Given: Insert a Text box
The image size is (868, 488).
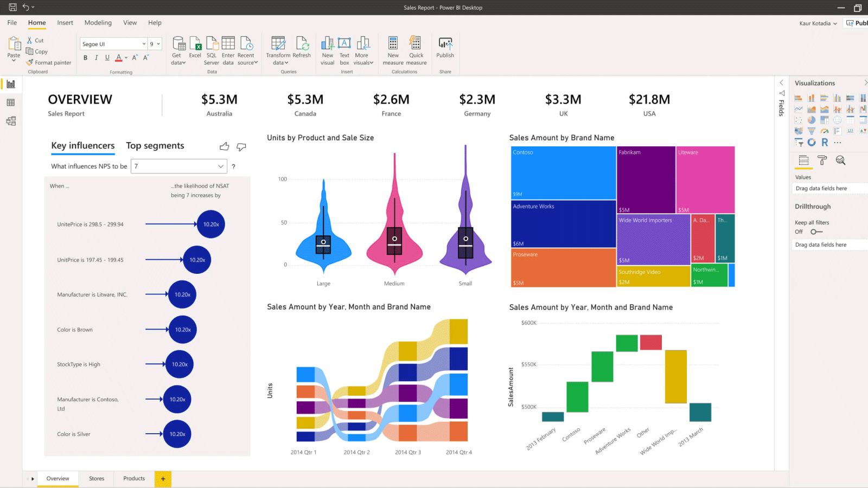Looking at the screenshot, I should (x=344, y=50).
